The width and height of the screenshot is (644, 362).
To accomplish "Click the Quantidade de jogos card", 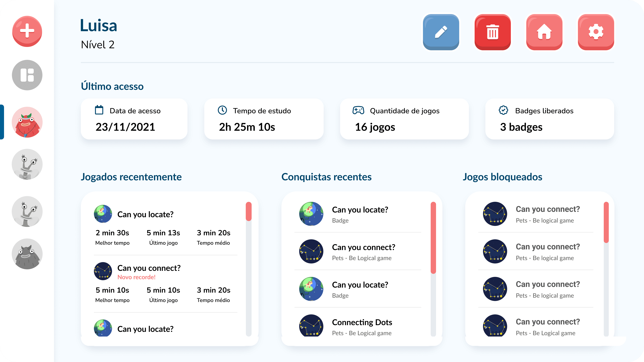I will click(x=404, y=119).
